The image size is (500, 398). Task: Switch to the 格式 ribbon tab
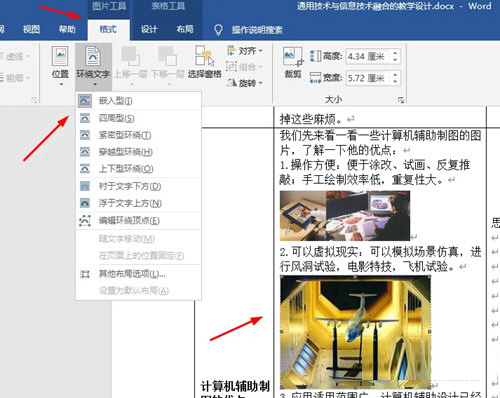108,29
